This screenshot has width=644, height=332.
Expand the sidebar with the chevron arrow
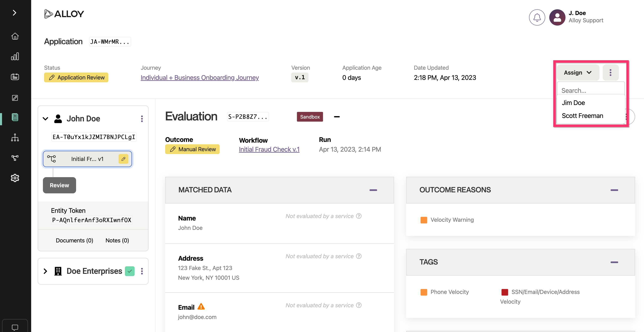pos(15,13)
